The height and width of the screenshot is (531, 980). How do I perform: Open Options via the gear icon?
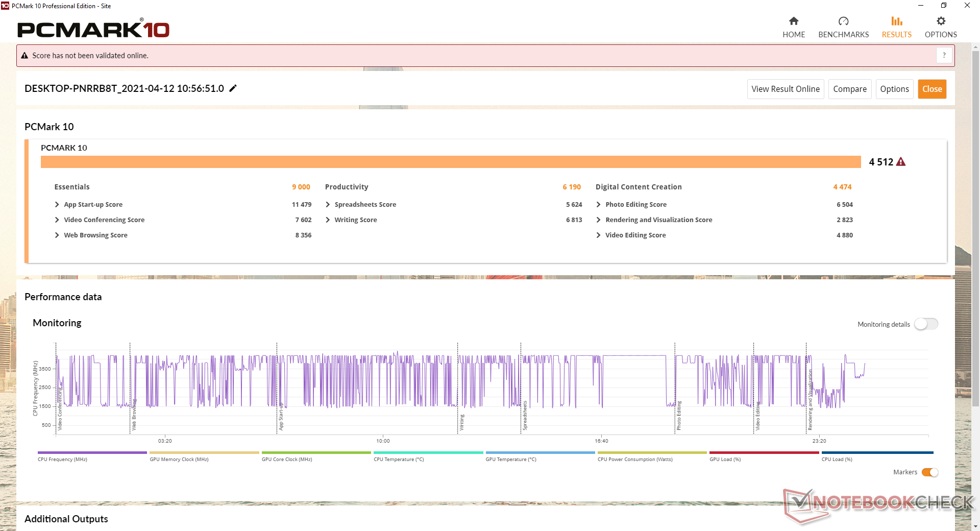pos(941,21)
